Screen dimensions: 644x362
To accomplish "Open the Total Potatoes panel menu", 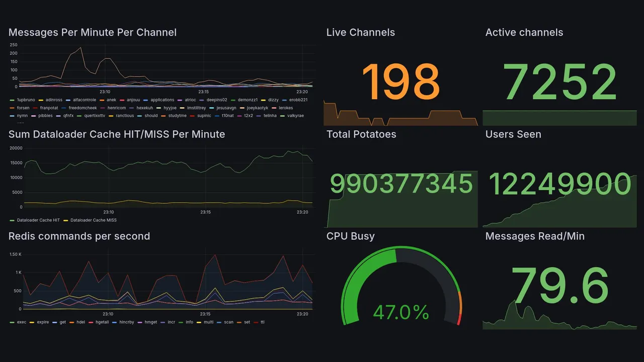I will (x=361, y=134).
